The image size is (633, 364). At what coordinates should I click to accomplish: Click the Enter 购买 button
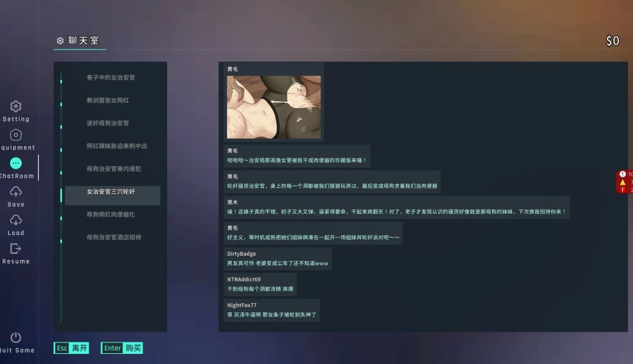click(x=122, y=348)
